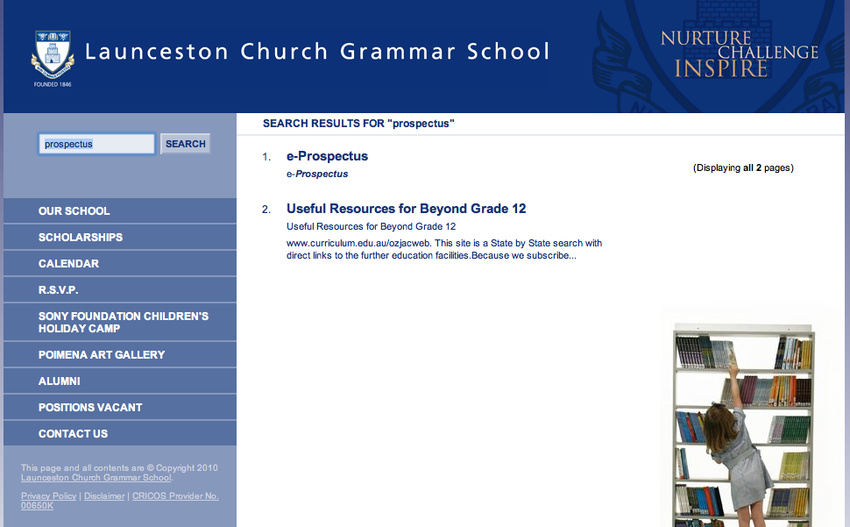Image resolution: width=850 pixels, height=527 pixels.
Task: Open the CRICOS Provider No. link
Action: 120,500
